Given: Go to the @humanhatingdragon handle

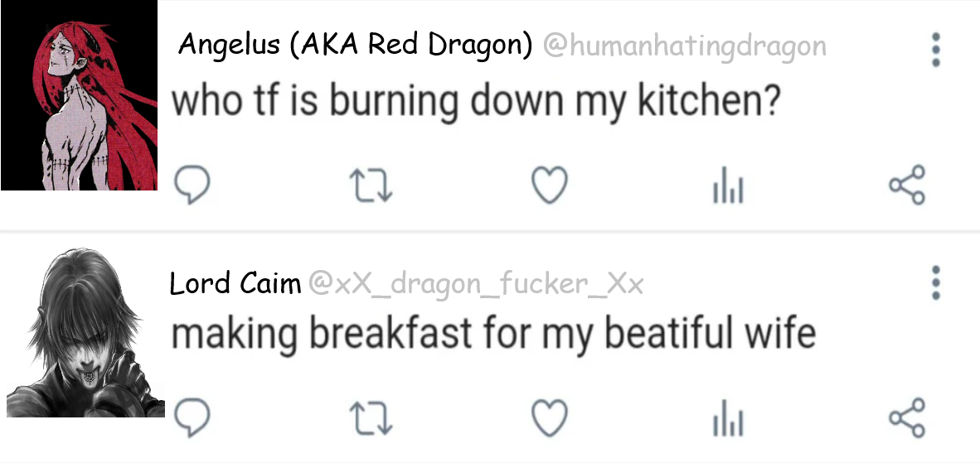Looking at the screenshot, I should (684, 46).
